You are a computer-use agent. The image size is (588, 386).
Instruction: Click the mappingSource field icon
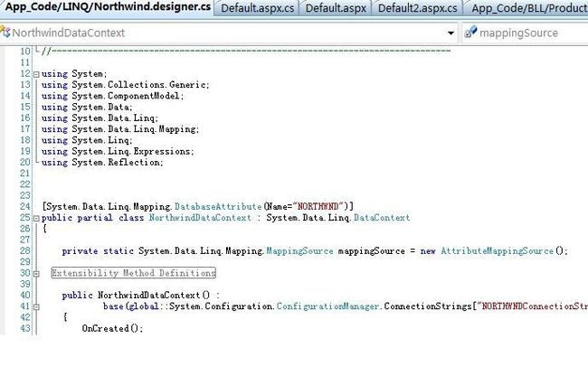(470, 33)
